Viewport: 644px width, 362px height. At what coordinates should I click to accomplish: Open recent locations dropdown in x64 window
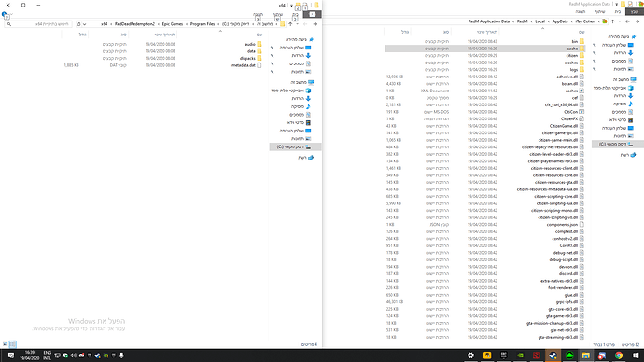point(297,24)
